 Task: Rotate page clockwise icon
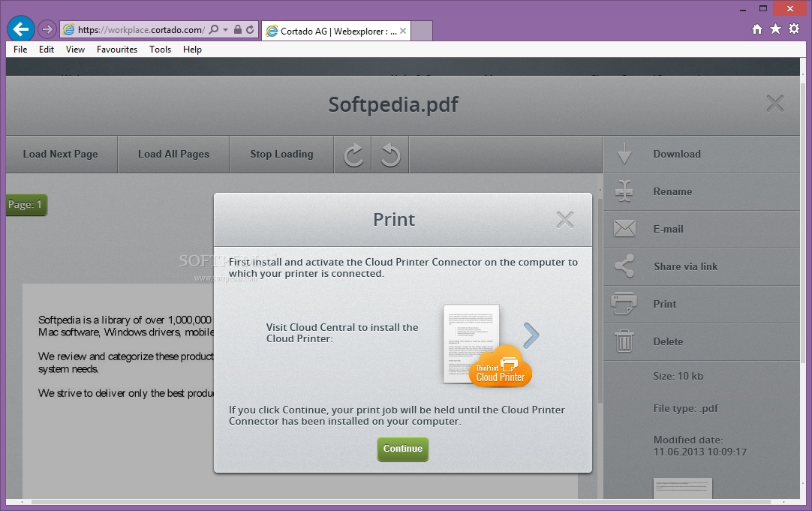click(353, 155)
